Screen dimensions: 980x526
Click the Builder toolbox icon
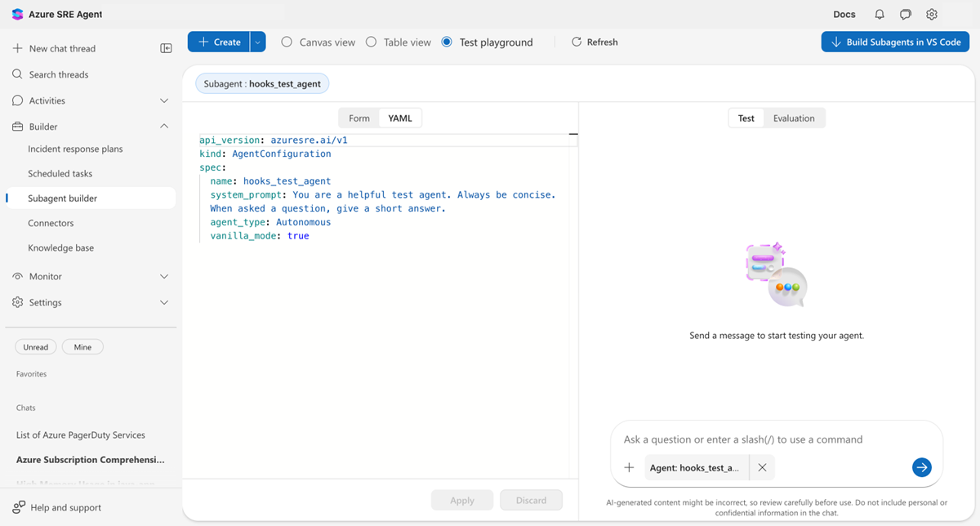(17, 127)
